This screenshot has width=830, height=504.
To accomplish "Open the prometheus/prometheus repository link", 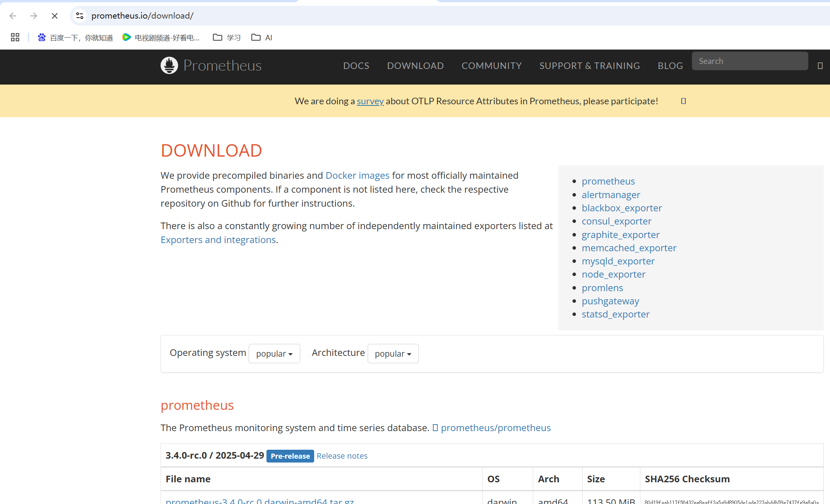I will click(496, 428).
